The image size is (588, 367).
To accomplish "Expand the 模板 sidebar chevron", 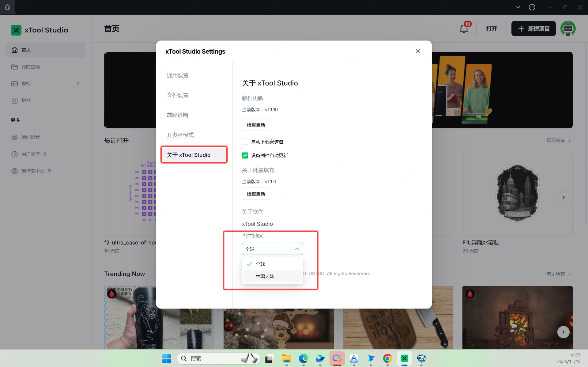I will 78,84.
